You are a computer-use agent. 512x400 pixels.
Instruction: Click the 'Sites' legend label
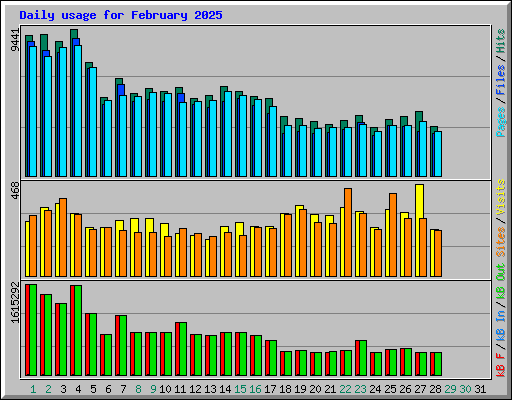tap(501, 242)
